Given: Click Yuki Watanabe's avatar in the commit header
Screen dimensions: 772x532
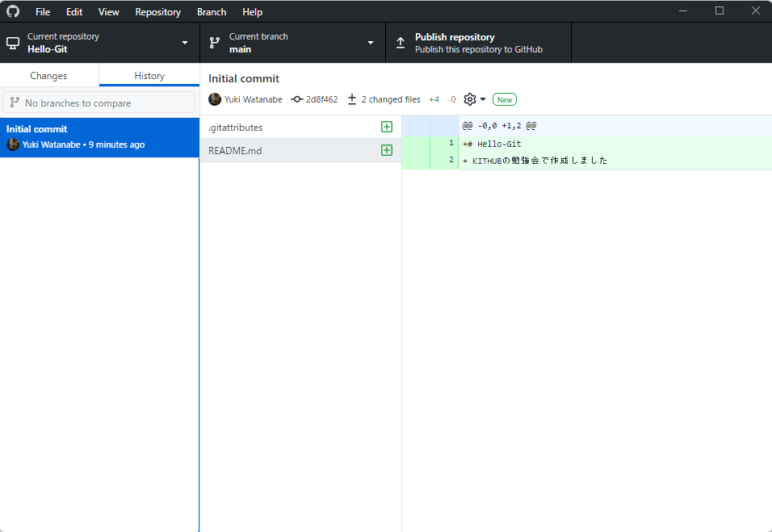Looking at the screenshot, I should coord(214,98).
